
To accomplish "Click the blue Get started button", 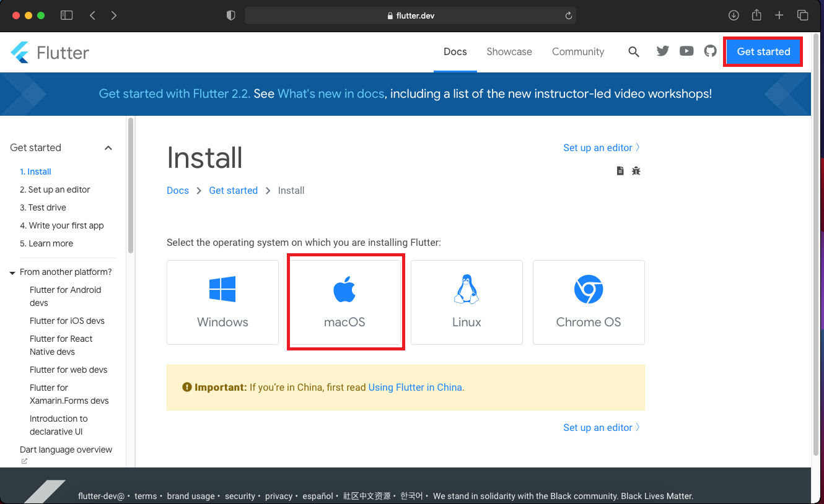I will pos(763,52).
